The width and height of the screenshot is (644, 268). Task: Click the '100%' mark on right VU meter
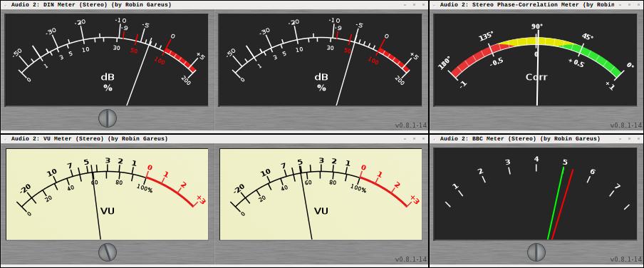point(358,189)
